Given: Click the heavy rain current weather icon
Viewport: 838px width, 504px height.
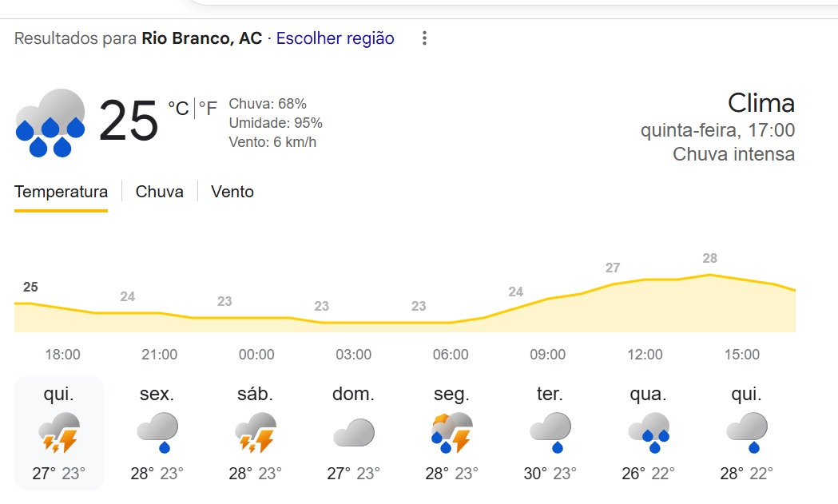Looking at the screenshot, I should (50, 122).
